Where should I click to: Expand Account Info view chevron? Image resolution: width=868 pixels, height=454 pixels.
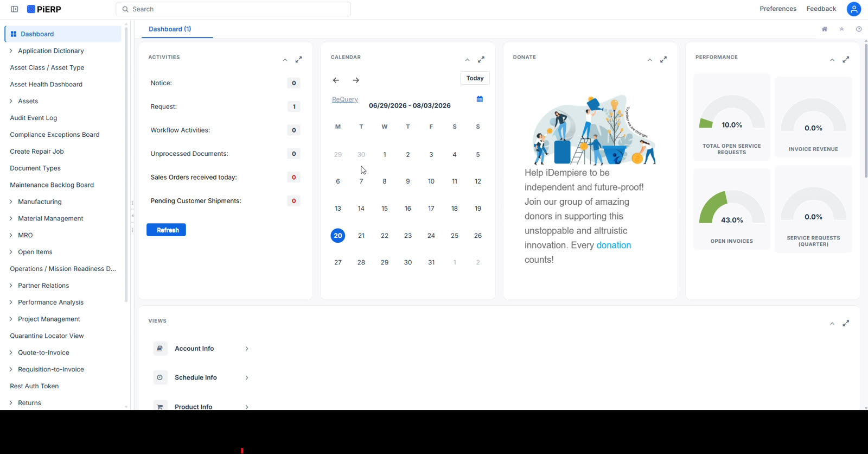[x=247, y=349]
